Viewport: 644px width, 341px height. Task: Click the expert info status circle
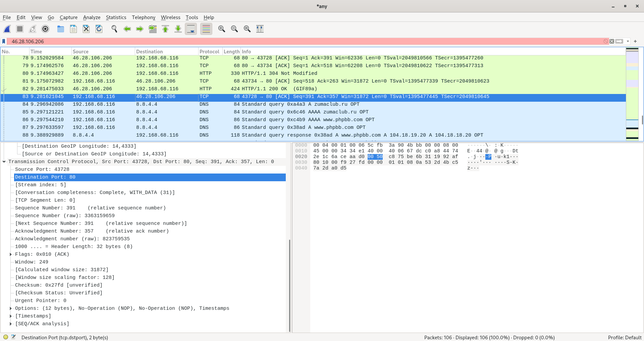pos(6,337)
